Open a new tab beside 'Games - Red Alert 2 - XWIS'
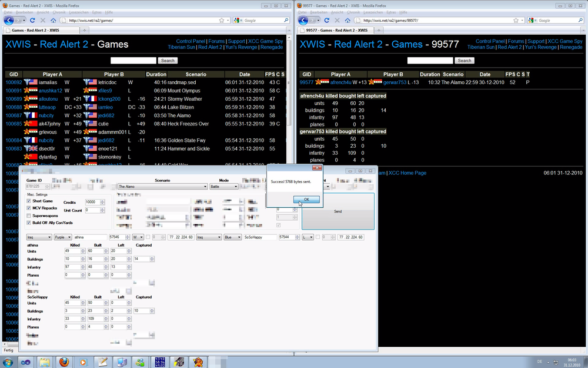Viewport: 588px width, 368px height. point(84,30)
